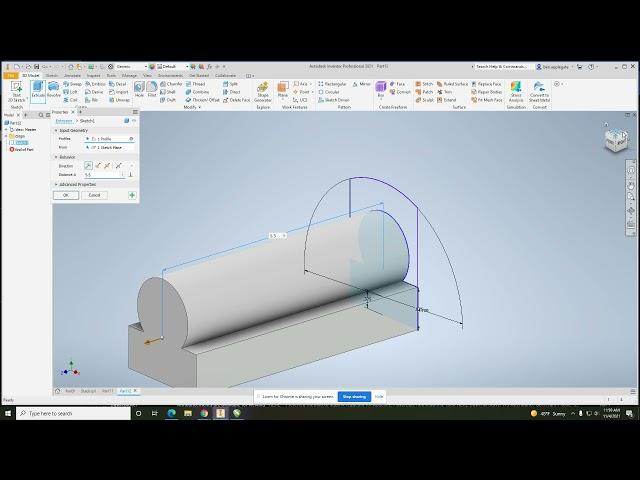Image resolution: width=640 pixels, height=480 pixels.
Task: Click the Windows Start button
Action: (x=8, y=413)
